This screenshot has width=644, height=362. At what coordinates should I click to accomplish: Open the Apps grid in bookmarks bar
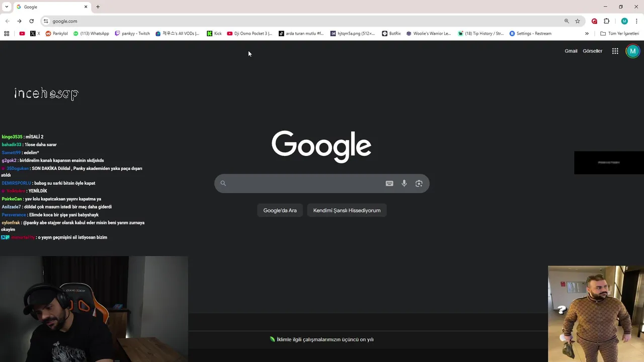(7, 34)
